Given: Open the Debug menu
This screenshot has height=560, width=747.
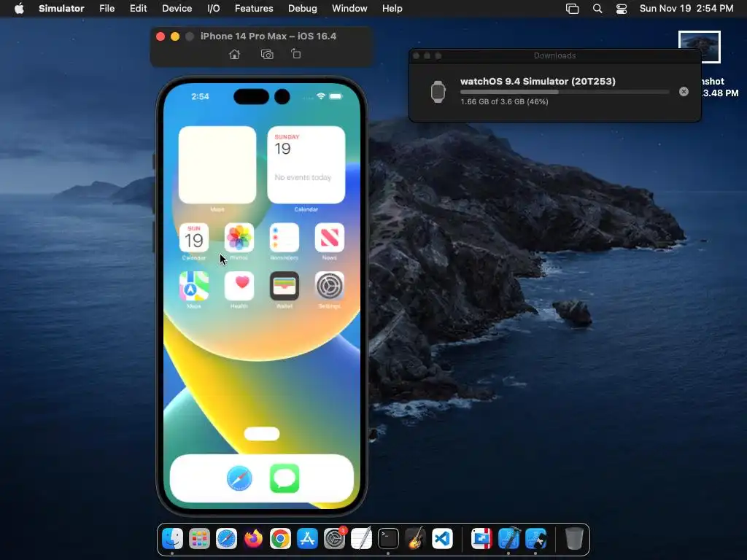Looking at the screenshot, I should click(x=303, y=9).
